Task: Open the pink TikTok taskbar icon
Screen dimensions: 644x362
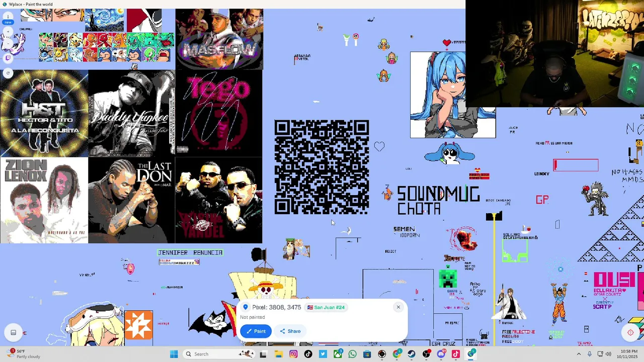Action: pos(456,354)
